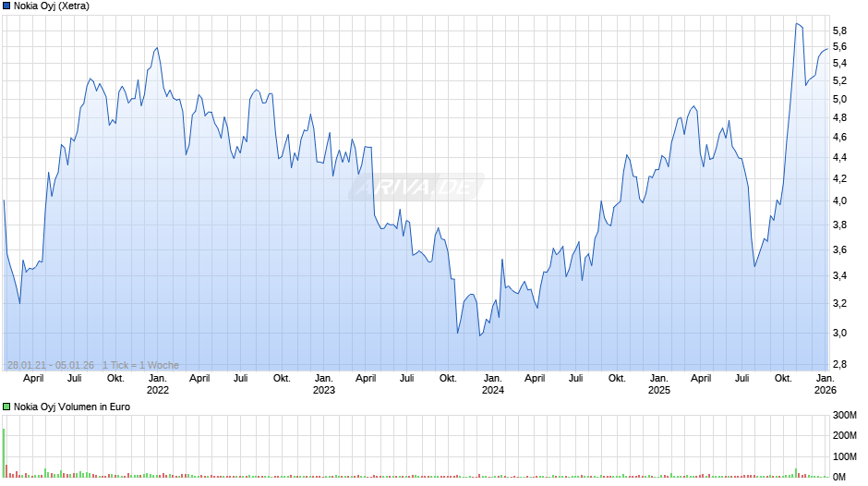Click the 100M volume axis label
The image size is (868, 486).
pyautogui.click(x=845, y=456)
